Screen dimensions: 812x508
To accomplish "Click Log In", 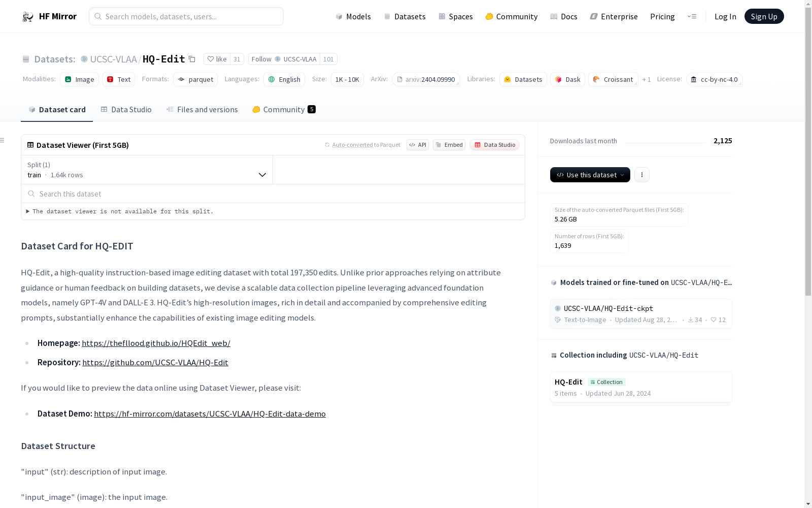I will coord(725,16).
